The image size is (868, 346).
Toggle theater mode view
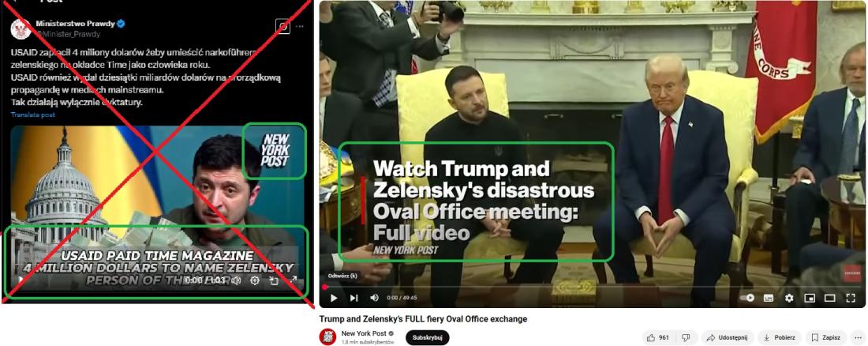pyautogui.click(x=829, y=298)
